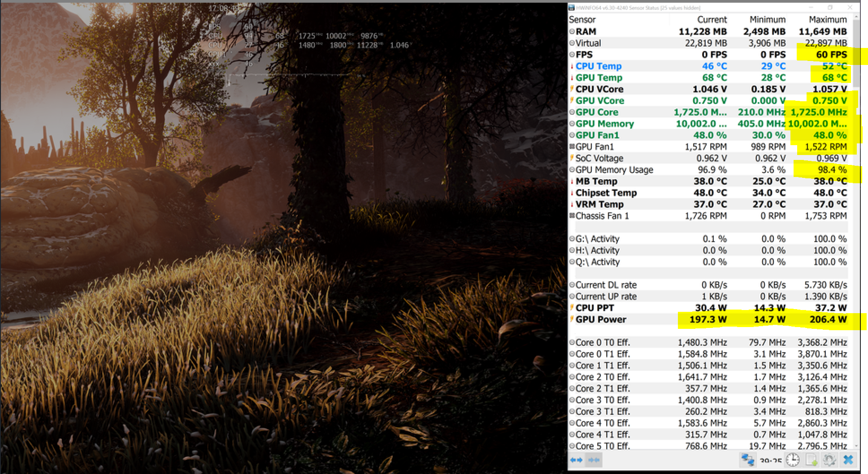This screenshot has height=474, width=868.
Task: Reset min/max with the clock icon
Action: (793, 460)
